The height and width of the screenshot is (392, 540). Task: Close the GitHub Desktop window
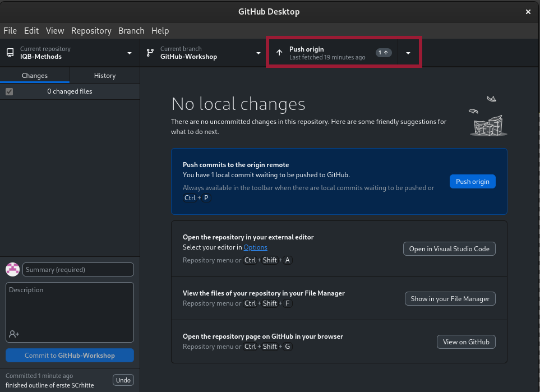[x=528, y=11]
